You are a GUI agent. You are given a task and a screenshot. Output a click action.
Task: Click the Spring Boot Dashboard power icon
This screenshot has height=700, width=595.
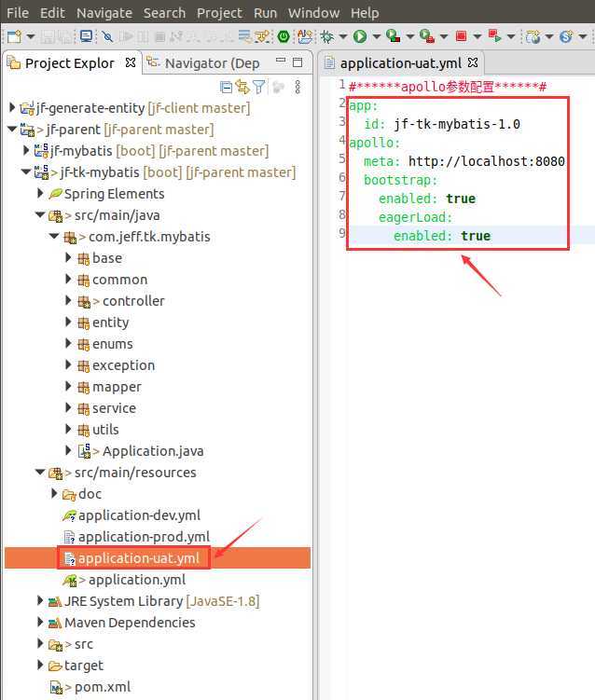pyautogui.click(x=284, y=36)
